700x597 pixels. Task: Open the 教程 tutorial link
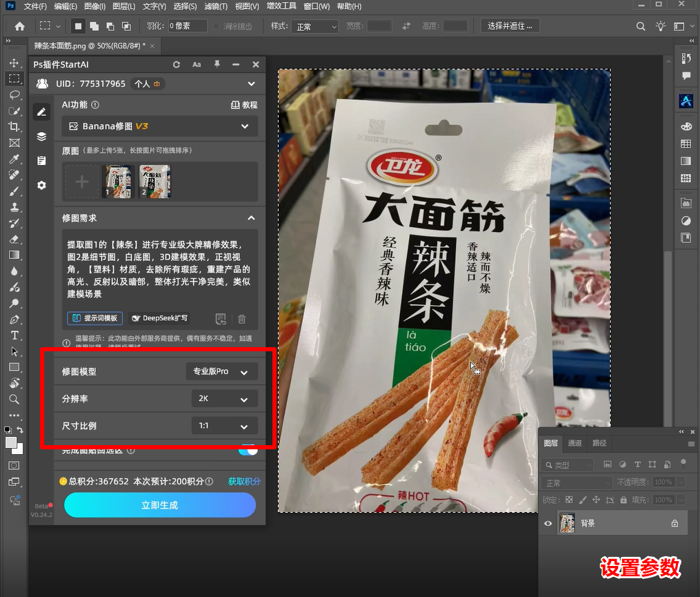click(x=244, y=105)
